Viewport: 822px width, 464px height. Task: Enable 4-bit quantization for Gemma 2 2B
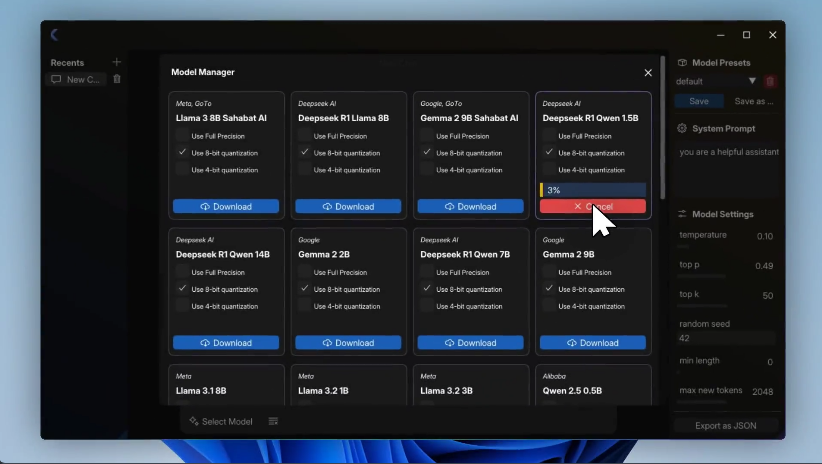coord(304,306)
